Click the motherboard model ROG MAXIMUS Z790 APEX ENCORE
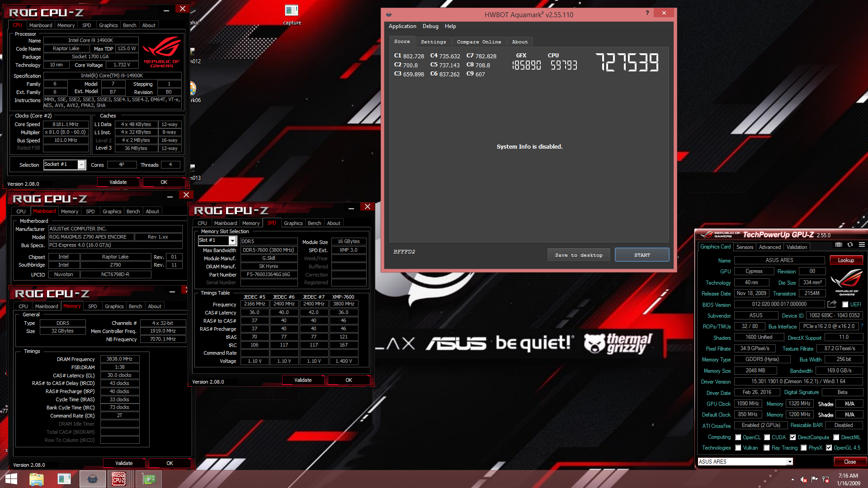Image resolution: width=868 pixels, height=488 pixels. (x=91, y=237)
